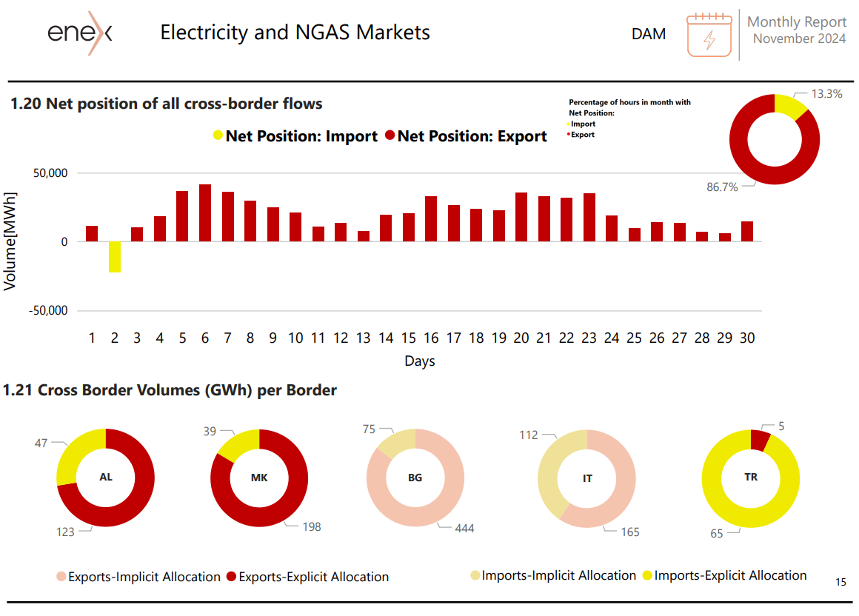
Task: Select the TR border donut chart center
Action: click(x=751, y=478)
